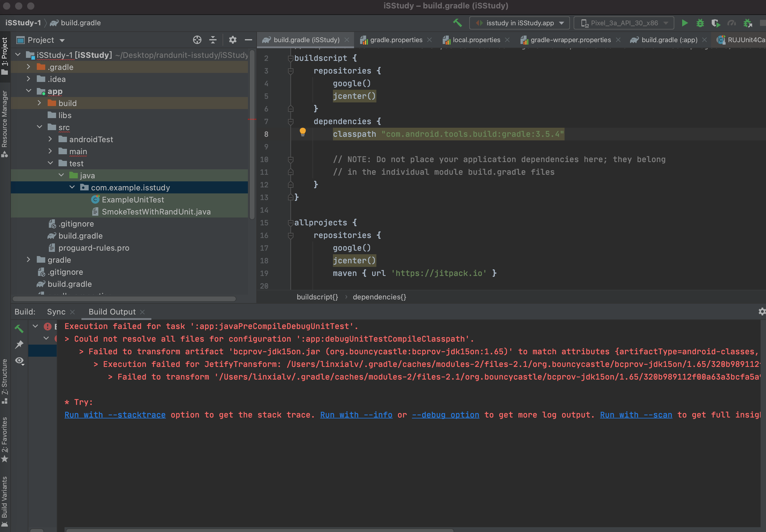
Task: Click the Project tree horizontal scrollbar
Action: pyautogui.click(x=124, y=299)
